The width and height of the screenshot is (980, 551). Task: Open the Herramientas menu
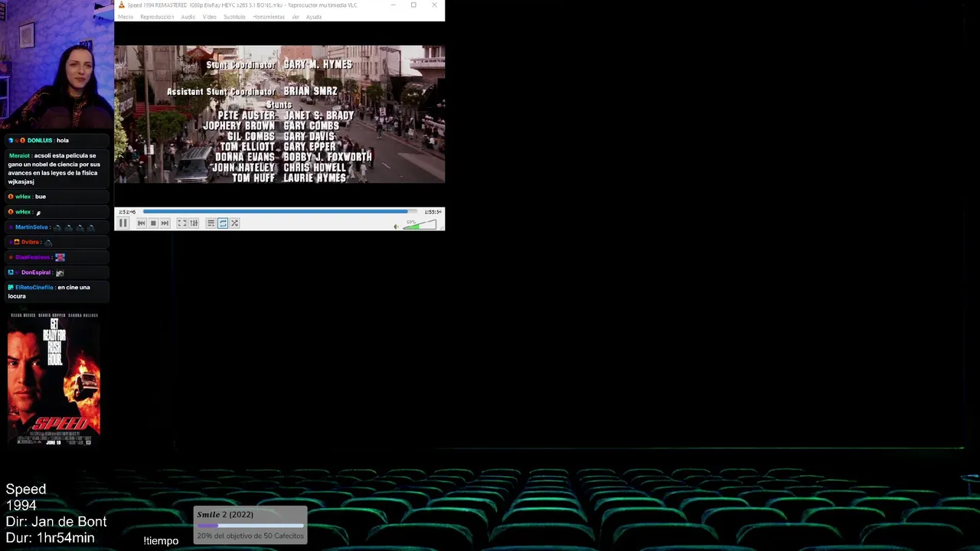click(x=269, y=17)
